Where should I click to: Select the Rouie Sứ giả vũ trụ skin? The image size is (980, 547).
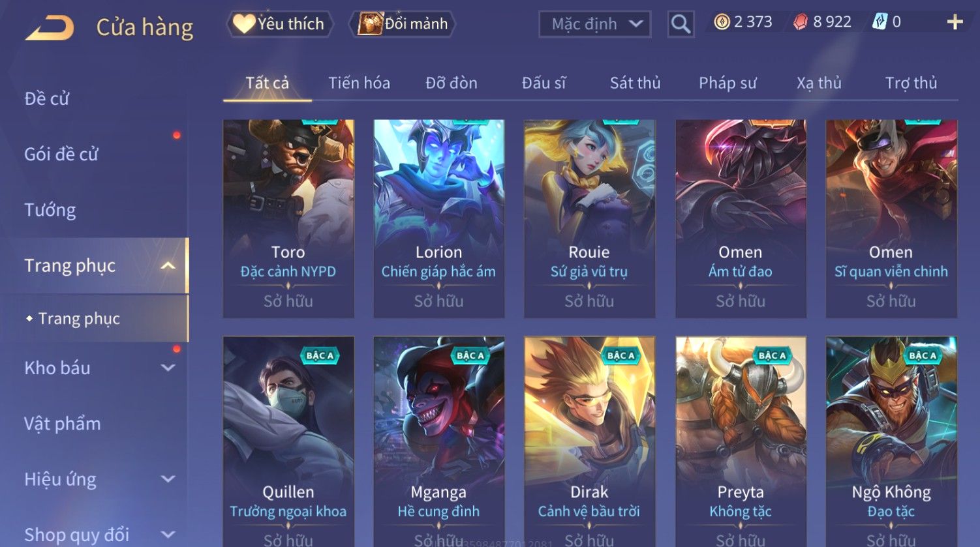click(x=589, y=218)
